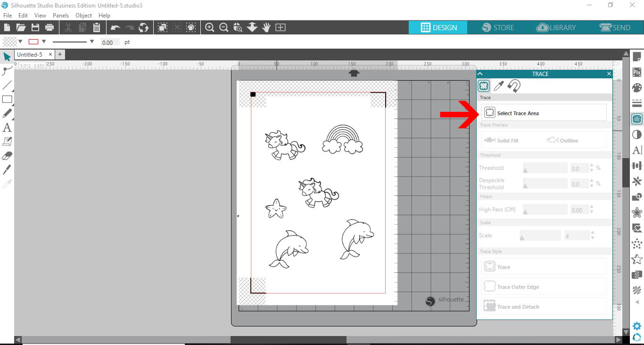Image resolution: width=644 pixels, height=345 pixels.
Task: Zoom out with the minus magnifier icon
Action: (x=224, y=27)
